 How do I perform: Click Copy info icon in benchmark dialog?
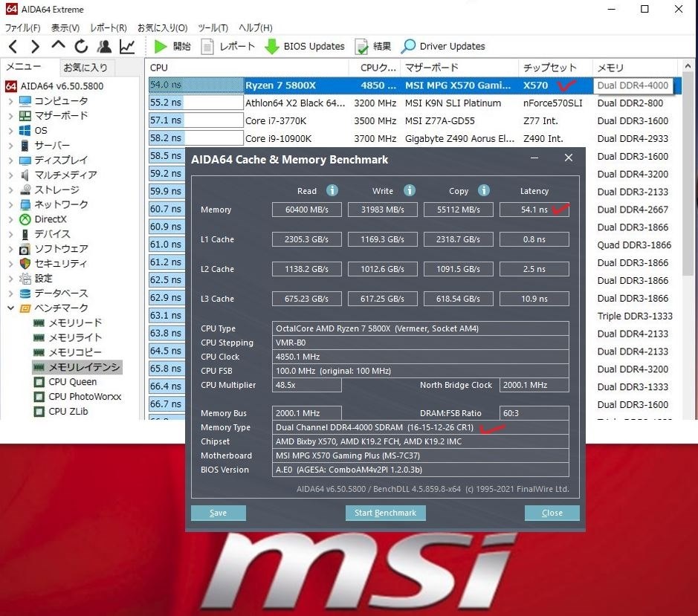tap(484, 190)
